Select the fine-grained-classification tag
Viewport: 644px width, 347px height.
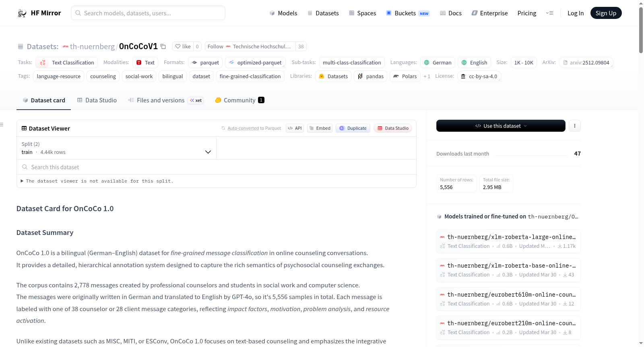[x=250, y=76]
